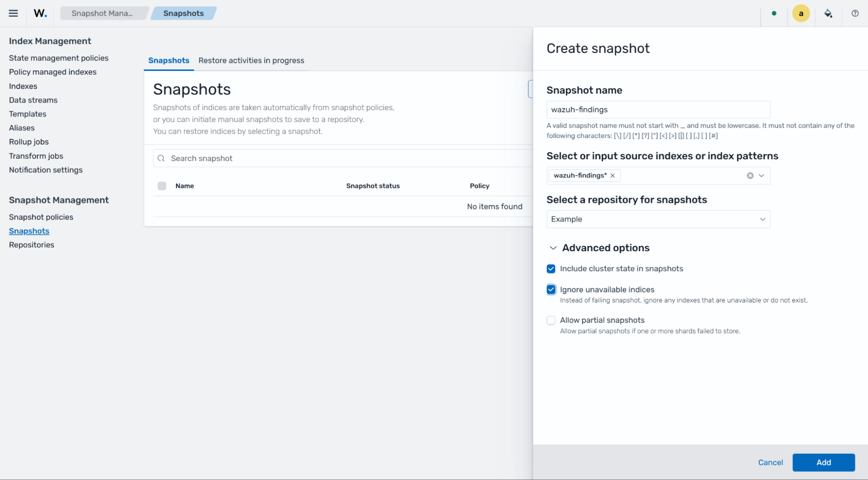Uncheck Ignore unavailable indices
This screenshot has width=868, height=480.
[551, 289]
